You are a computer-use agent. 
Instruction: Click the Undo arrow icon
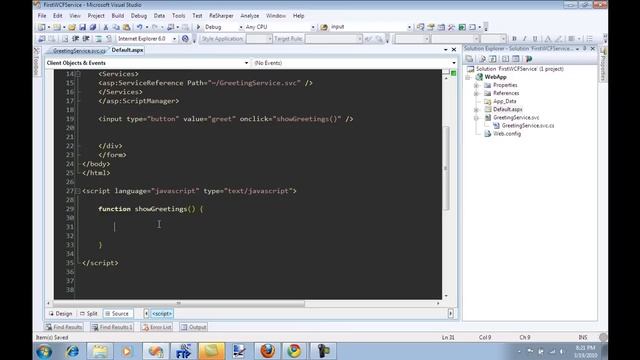tap(140, 27)
